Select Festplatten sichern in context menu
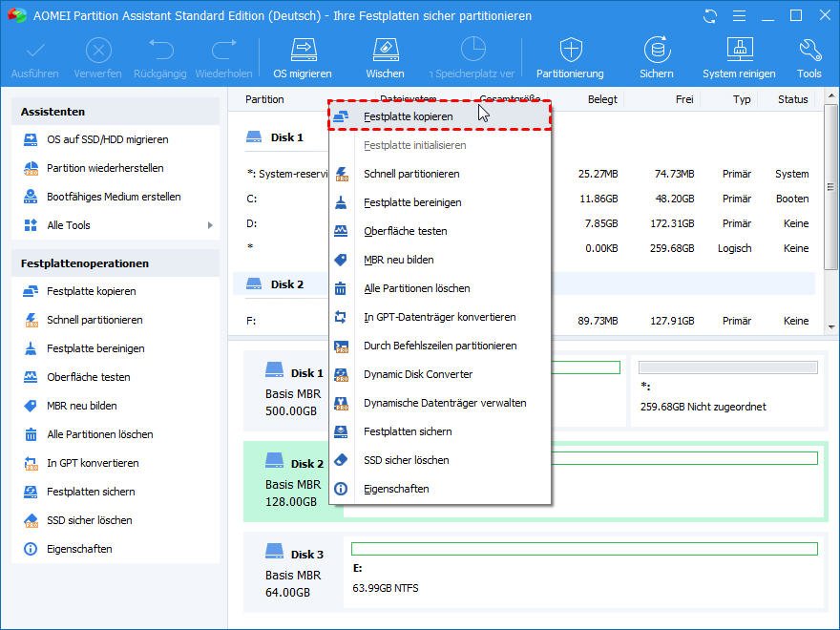This screenshot has height=630, width=840. [x=440, y=431]
